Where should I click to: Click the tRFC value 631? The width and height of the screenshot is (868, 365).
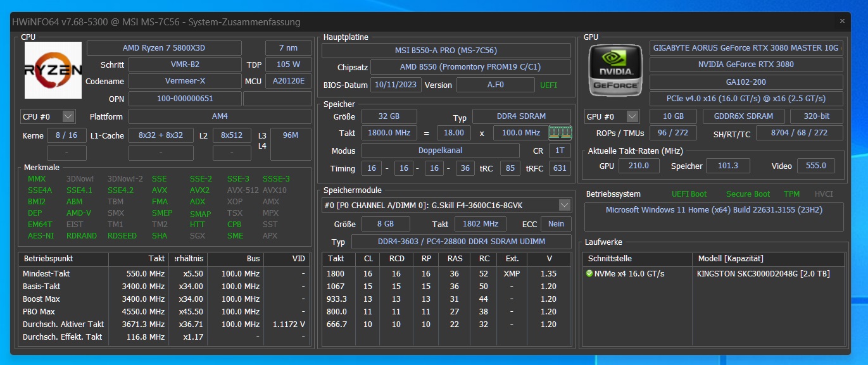560,168
